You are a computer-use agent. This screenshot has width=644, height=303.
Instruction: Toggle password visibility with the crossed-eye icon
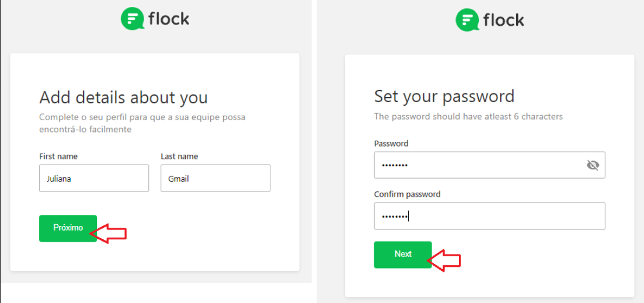coord(592,165)
